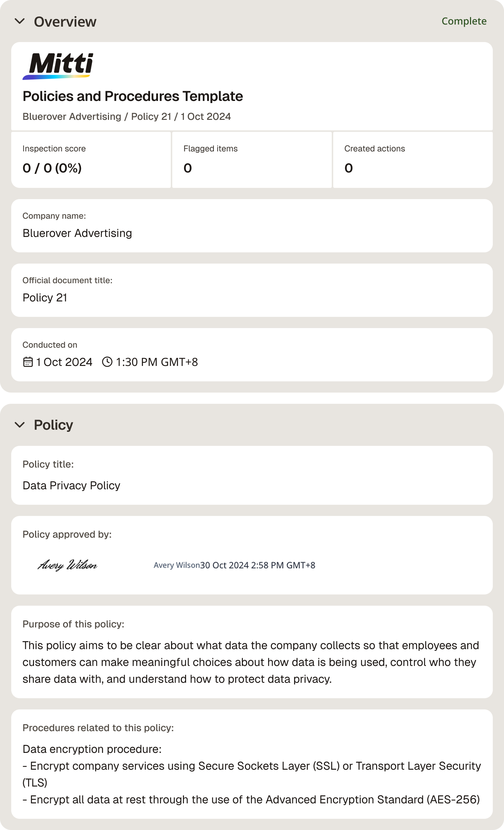Open the Inspection score card
504x830 pixels.
91,160
